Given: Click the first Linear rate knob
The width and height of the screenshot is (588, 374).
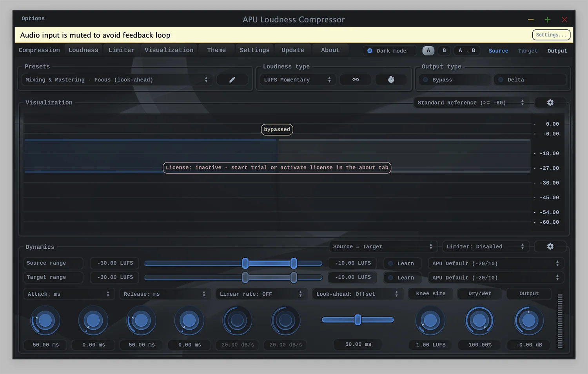Looking at the screenshot, I should (x=237, y=321).
